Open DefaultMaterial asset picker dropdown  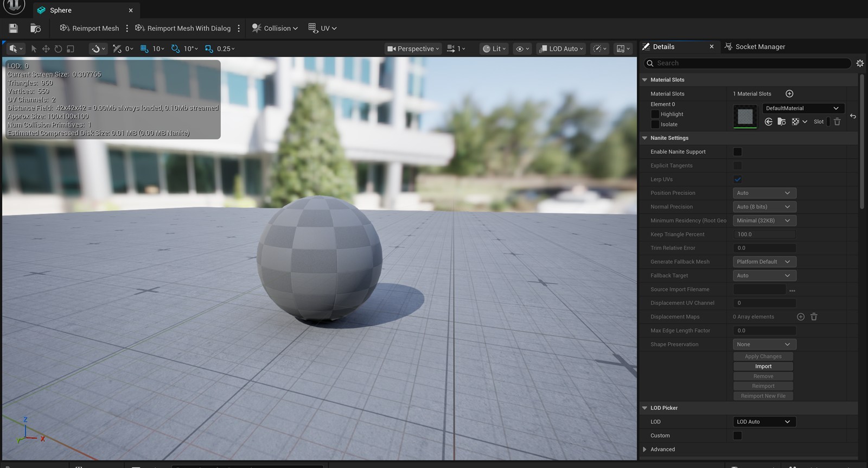pos(803,108)
